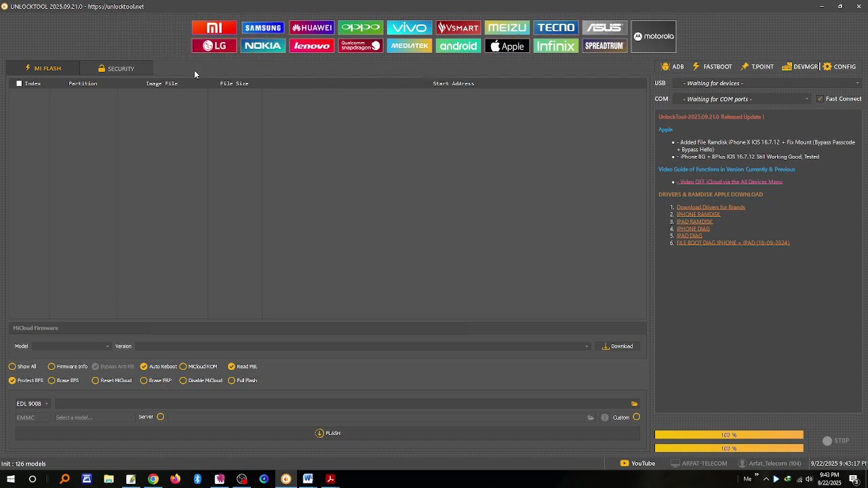The height and width of the screenshot is (488, 868).
Task: Enable the Full Flash option
Action: pos(243,381)
